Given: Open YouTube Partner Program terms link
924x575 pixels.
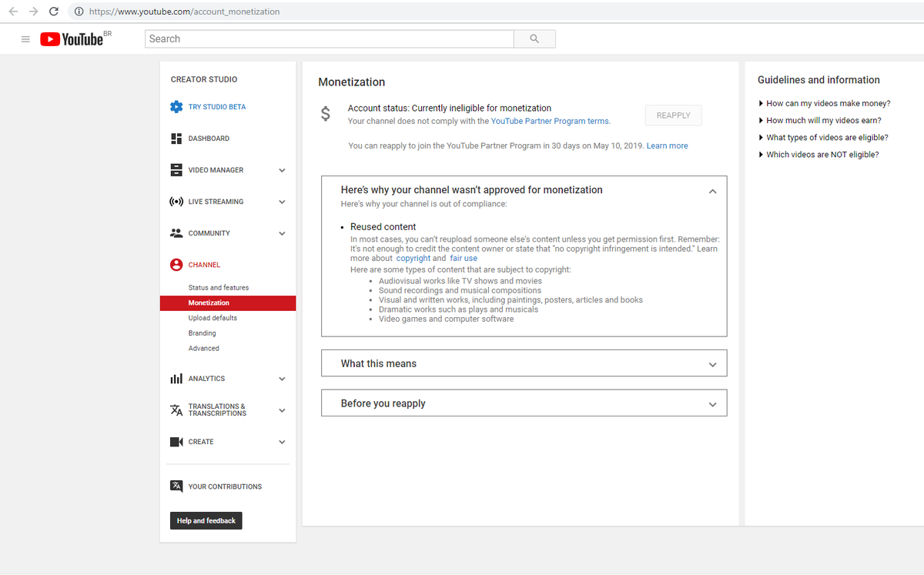Looking at the screenshot, I should pyautogui.click(x=550, y=121).
